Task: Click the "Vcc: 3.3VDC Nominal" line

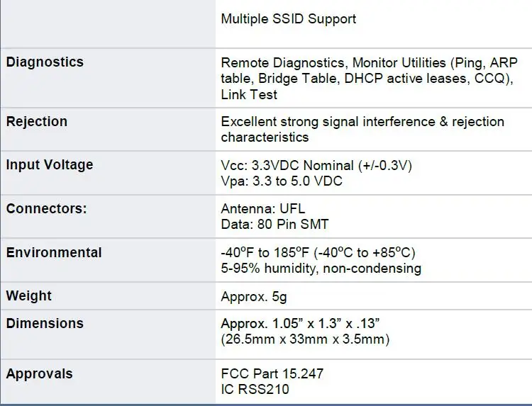Action: click(x=316, y=166)
